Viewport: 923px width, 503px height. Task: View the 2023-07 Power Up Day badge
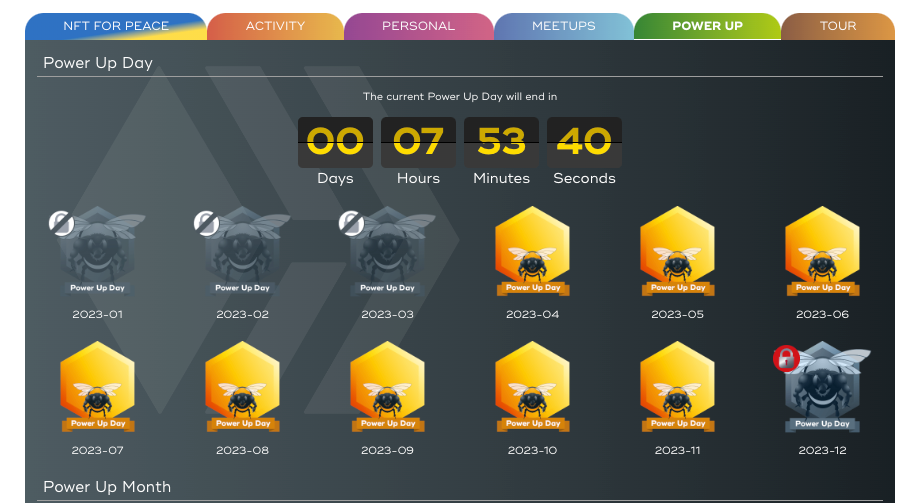coord(98,387)
